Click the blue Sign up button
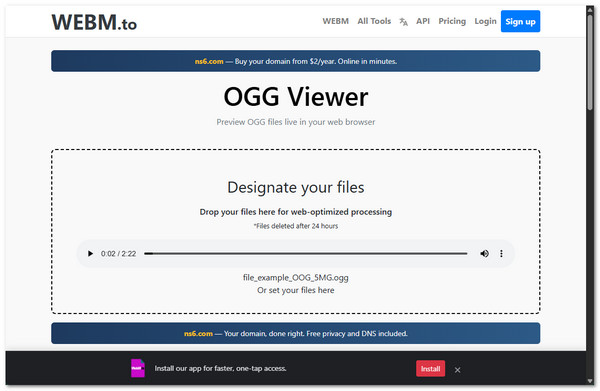The image size is (600, 391). 520,21
